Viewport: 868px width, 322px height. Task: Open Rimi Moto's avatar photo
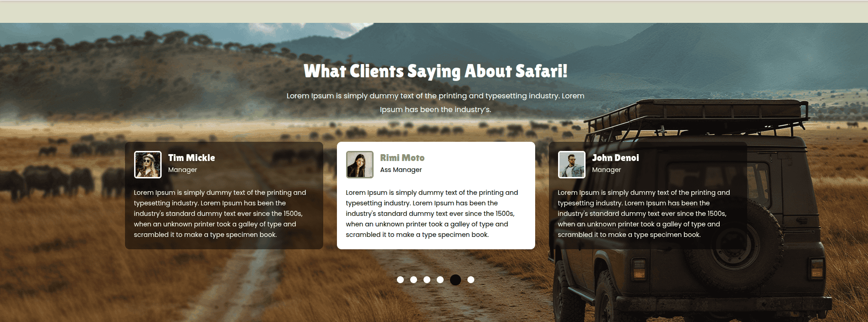click(x=359, y=165)
